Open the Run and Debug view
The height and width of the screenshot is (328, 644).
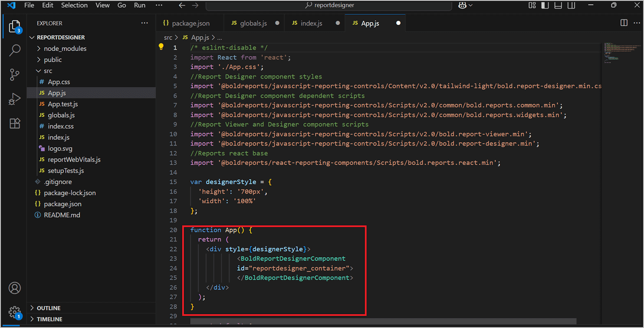(x=15, y=99)
